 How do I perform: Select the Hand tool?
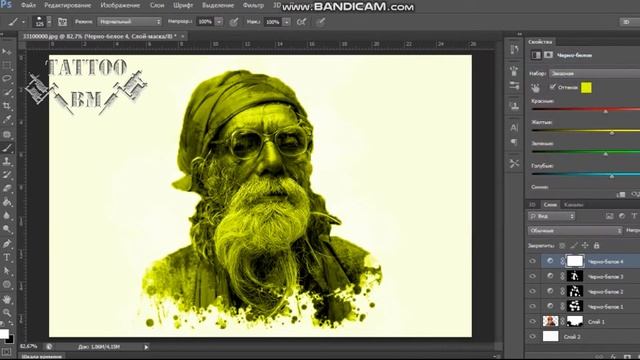[7, 299]
